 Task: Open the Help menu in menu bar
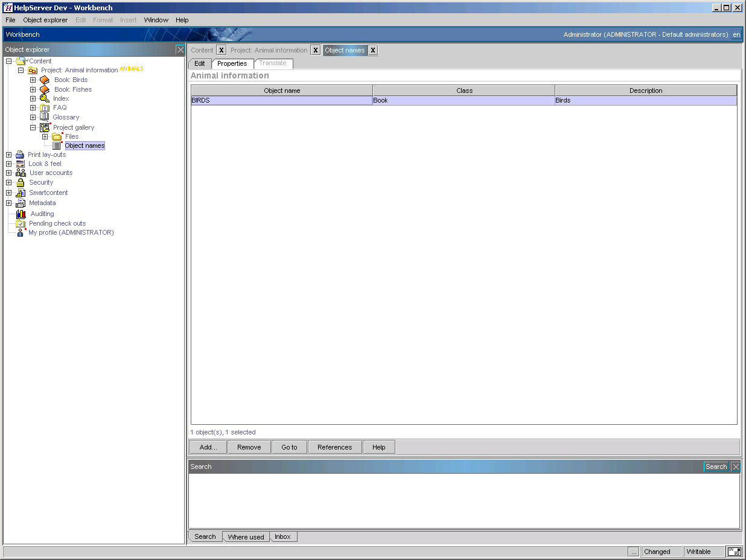coord(182,20)
